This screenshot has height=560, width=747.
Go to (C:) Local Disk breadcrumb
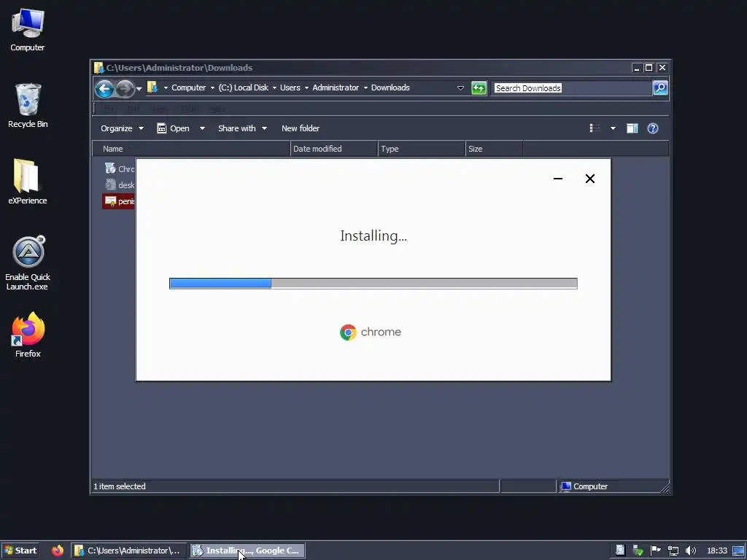coord(244,87)
